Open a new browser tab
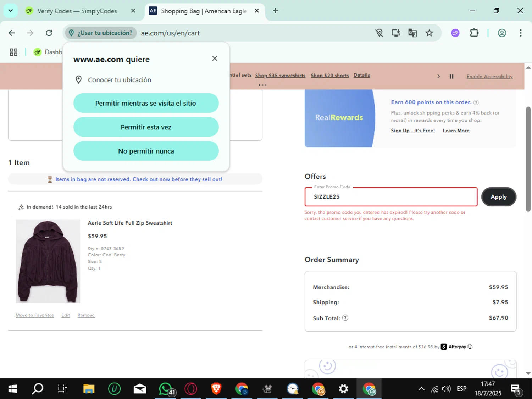Screen dimensions: 532x399 (x=275, y=11)
